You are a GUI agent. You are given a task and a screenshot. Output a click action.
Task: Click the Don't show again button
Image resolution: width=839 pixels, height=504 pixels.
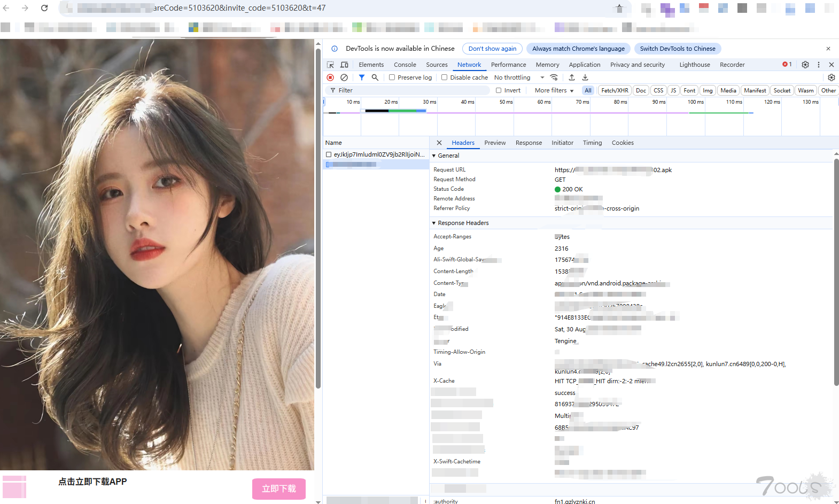click(492, 49)
